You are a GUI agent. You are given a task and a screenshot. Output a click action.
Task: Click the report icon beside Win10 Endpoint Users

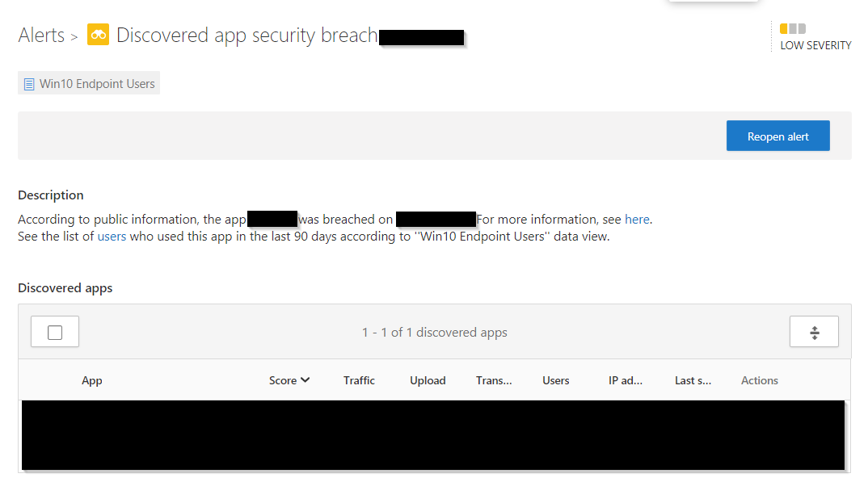(x=28, y=83)
